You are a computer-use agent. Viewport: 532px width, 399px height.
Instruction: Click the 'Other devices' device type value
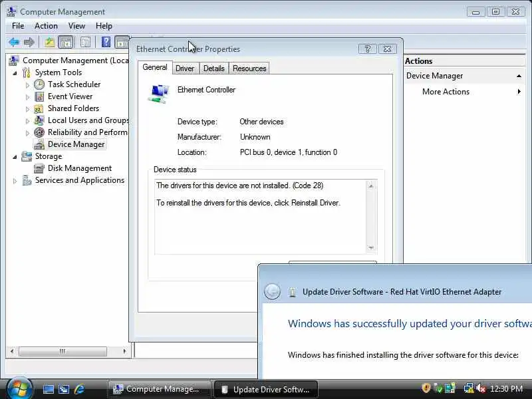coord(261,122)
